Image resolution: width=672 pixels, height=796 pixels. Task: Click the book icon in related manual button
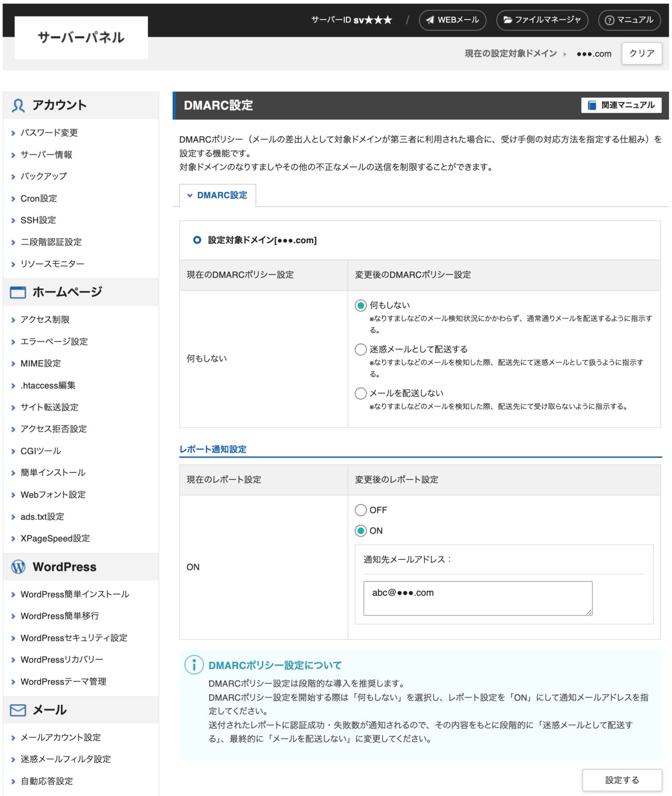pos(592,105)
